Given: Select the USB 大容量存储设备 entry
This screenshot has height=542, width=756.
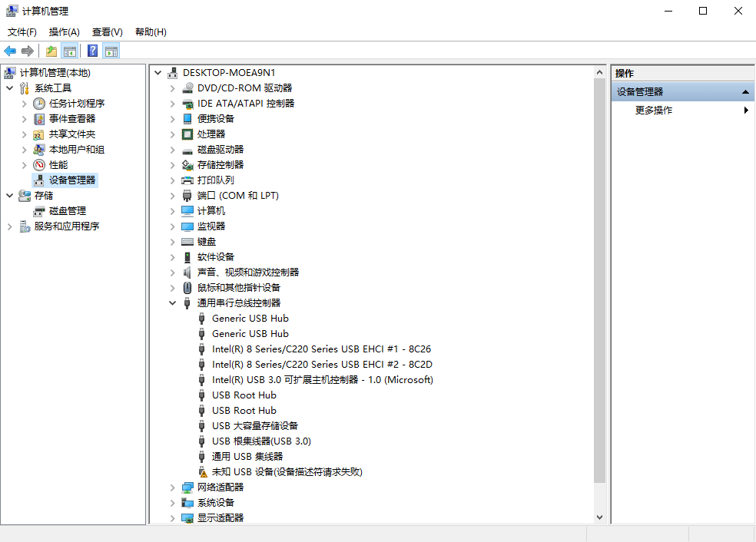Looking at the screenshot, I should tap(254, 426).
